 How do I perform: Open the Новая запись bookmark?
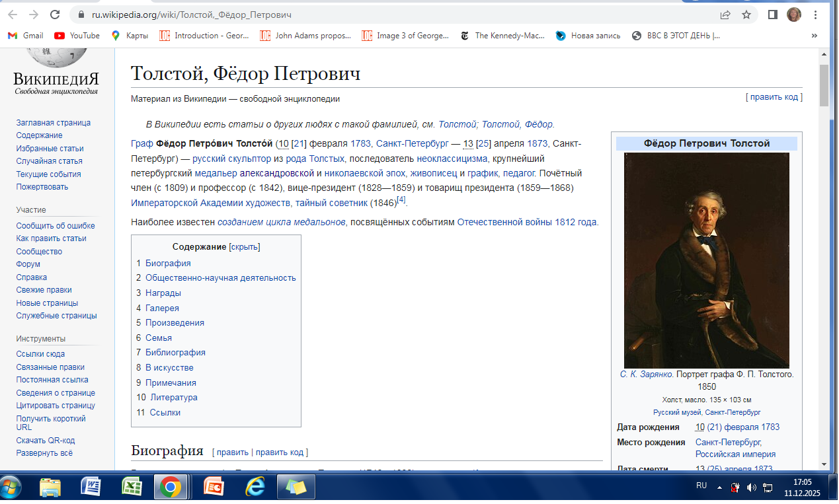(x=588, y=36)
